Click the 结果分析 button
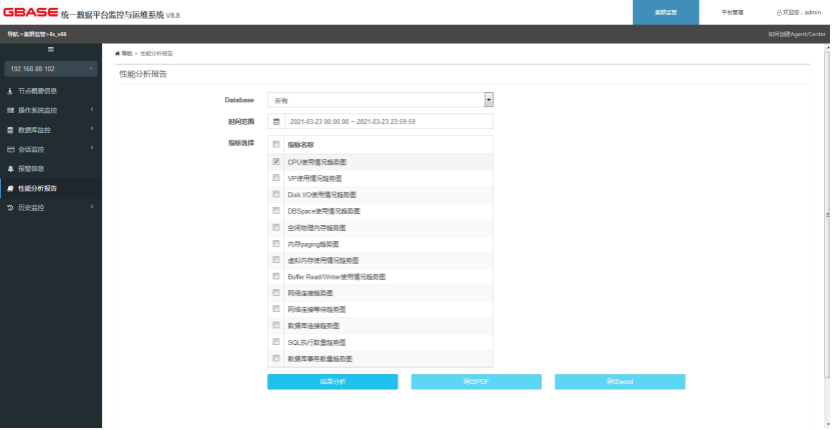Viewport: 832px width, 430px height. [333, 382]
